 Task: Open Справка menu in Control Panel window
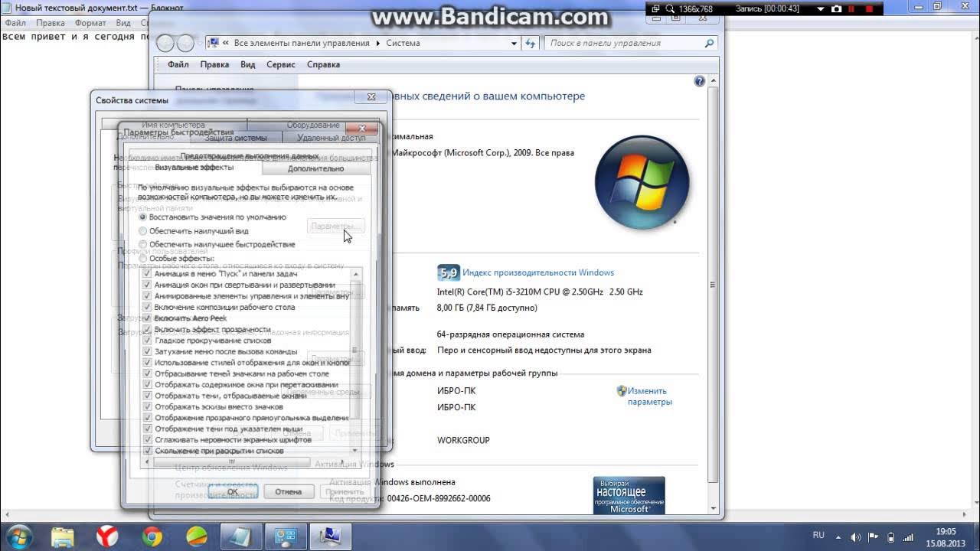point(323,65)
